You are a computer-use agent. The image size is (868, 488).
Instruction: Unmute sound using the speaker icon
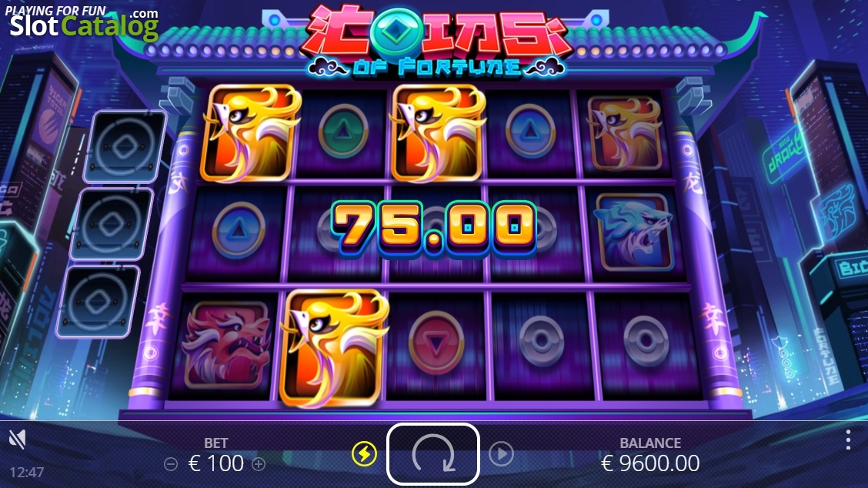pos(18,440)
